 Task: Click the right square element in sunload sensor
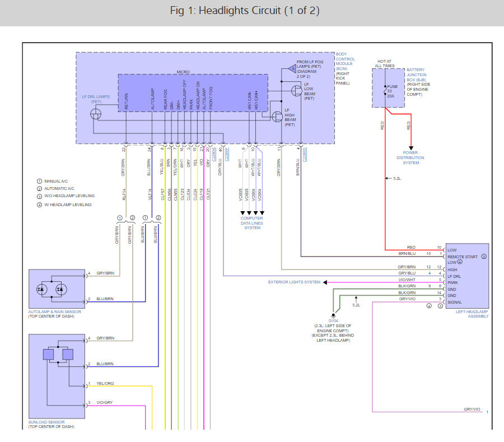(x=68, y=354)
